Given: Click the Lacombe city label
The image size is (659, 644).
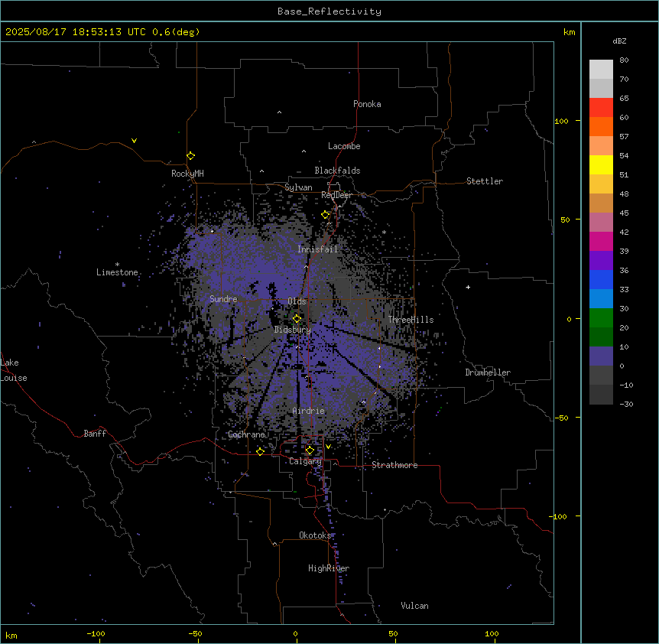Looking at the screenshot, I should 344,146.
